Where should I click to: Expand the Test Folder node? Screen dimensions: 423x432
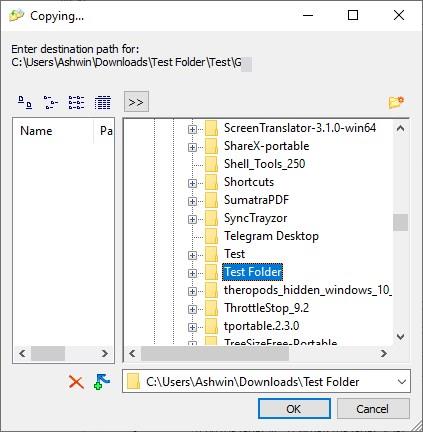[x=192, y=273]
